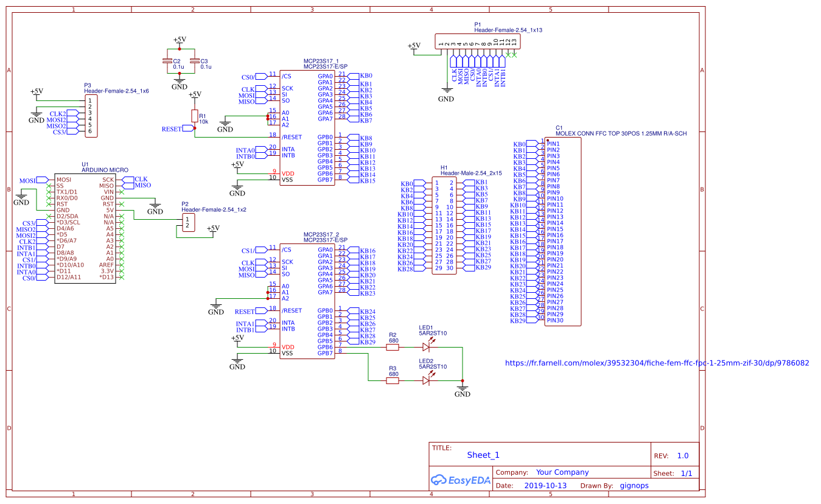Screen dimensions: 821x504
Task: Click 'PIN30' on the C1 connector
Action: pyautogui.click(x=555, y=320)
